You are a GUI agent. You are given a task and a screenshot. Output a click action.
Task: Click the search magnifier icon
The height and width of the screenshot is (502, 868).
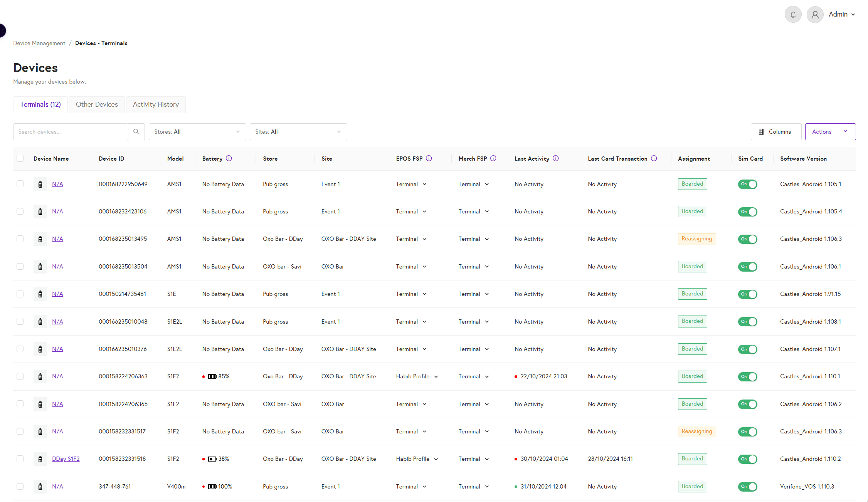coord(136,132)
